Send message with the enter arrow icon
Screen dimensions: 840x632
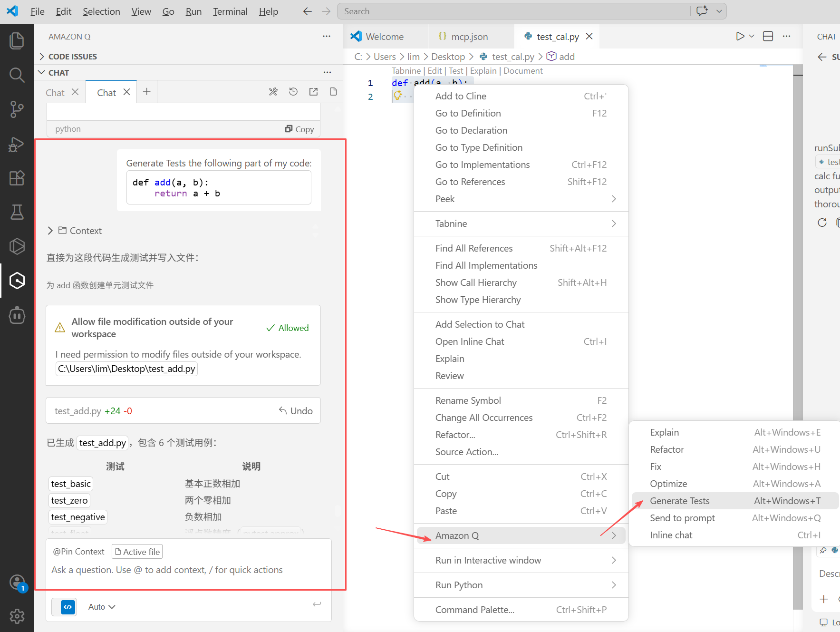click(x=317, y=604)
